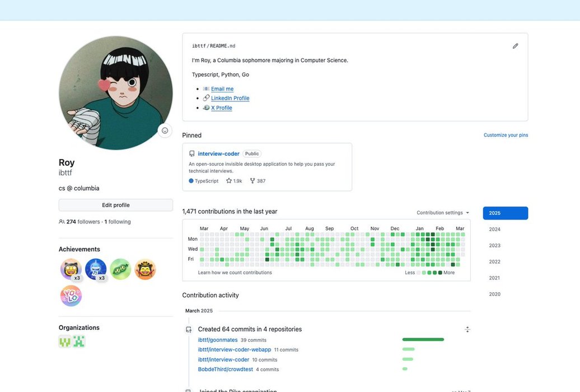Open the second organization avatar
Screen dimensions: 580x392
[x=79, y=341]
